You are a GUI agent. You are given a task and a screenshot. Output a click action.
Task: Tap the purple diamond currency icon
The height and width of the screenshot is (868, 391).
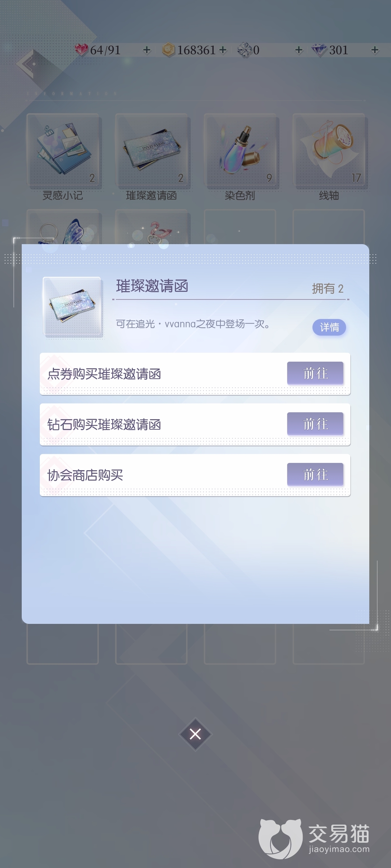coord(319,50)
